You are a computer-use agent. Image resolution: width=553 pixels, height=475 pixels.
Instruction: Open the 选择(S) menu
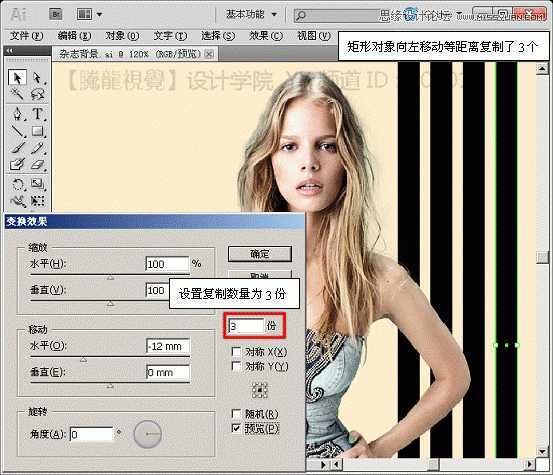(x=218, y=36)
